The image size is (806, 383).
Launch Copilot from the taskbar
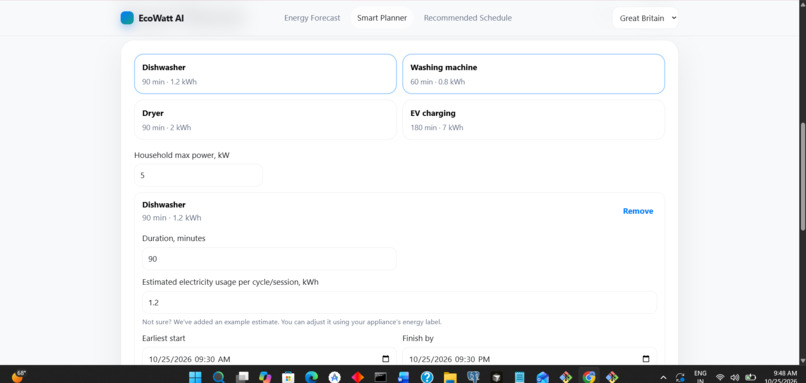click(x=265, y=377)
